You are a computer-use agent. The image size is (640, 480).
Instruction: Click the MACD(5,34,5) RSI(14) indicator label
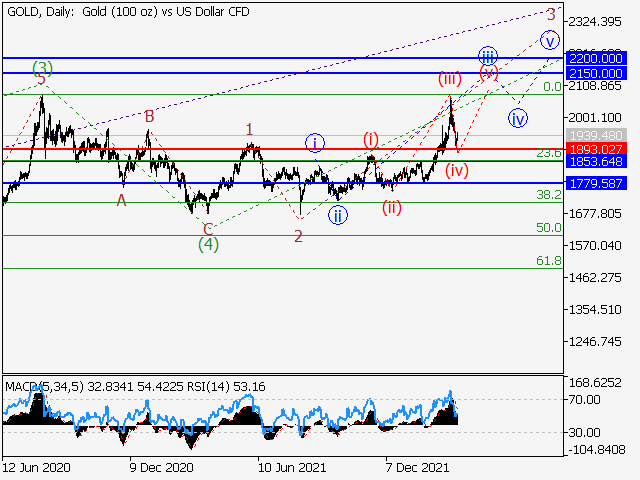click(135, 386)
